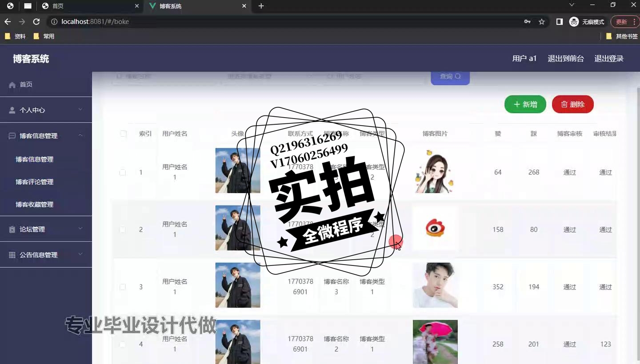The width and height of the screenshot is (640, 364).
Task: Open 博客评论管理 submenu item
Action: 35,182
